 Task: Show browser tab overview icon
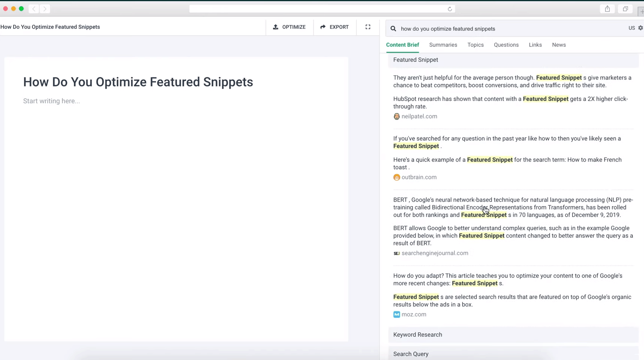[625, 9]
